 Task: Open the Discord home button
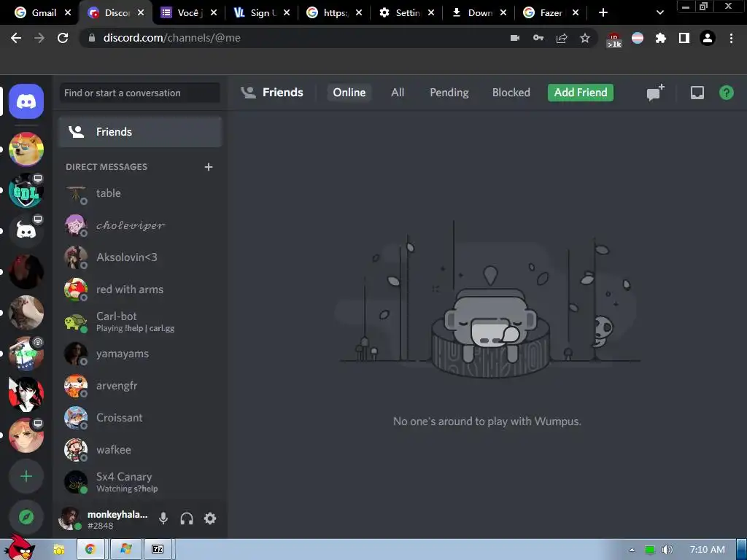coord(26,101)
